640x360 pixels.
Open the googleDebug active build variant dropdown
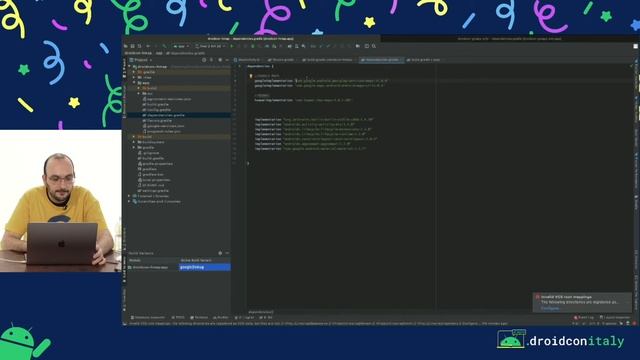pos(205,267)
